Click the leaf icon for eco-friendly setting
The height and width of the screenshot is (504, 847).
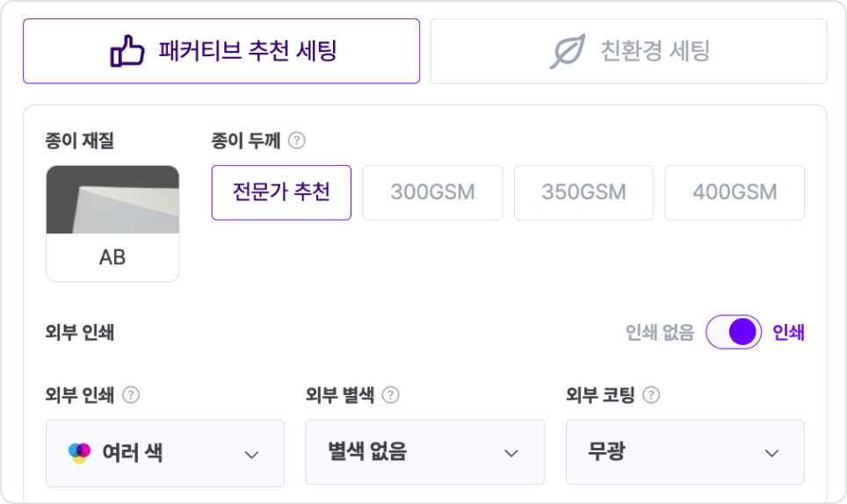pyautogui.click(x=567, y=51)
